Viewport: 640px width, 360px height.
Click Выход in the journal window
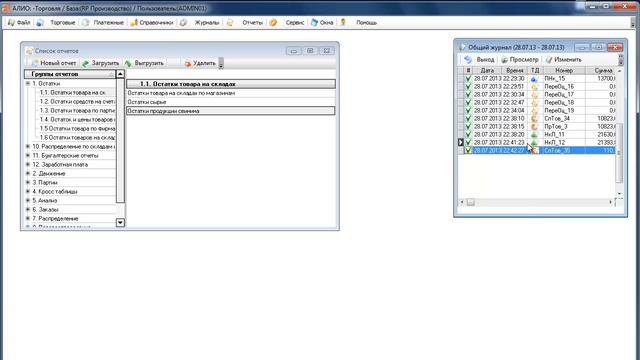(x=479, y=60)
